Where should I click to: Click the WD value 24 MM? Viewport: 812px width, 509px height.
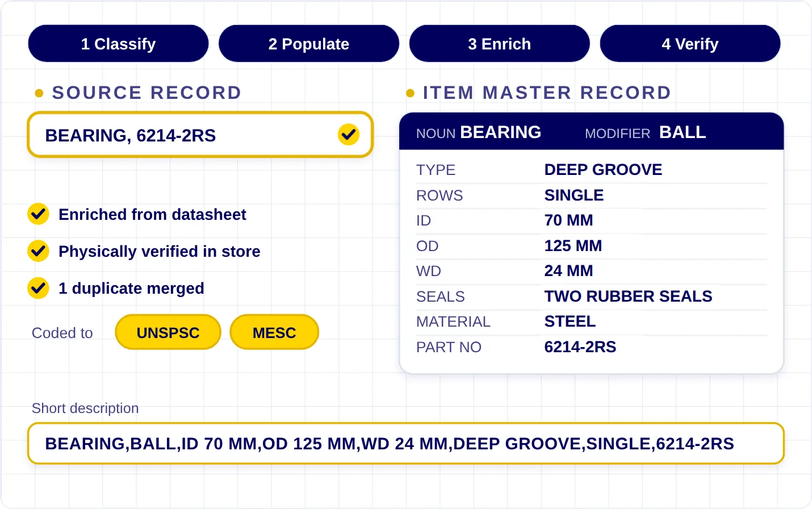coord(568,271)
